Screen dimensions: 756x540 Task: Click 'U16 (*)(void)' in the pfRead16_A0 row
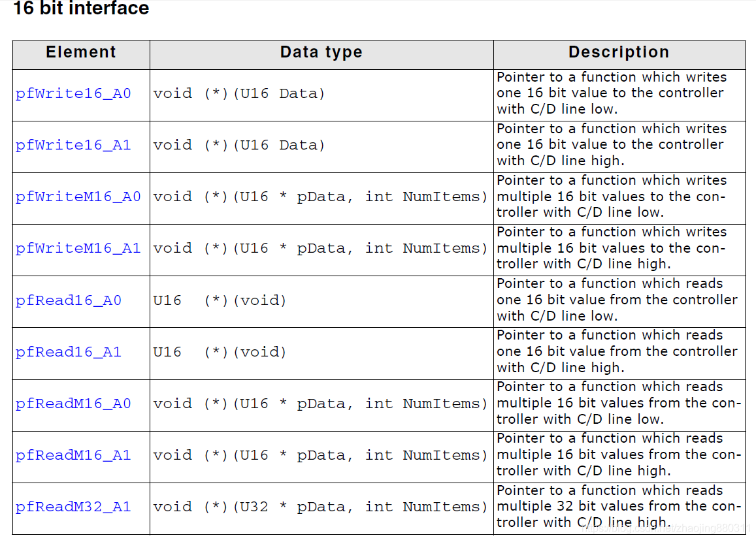click(220, 300)
